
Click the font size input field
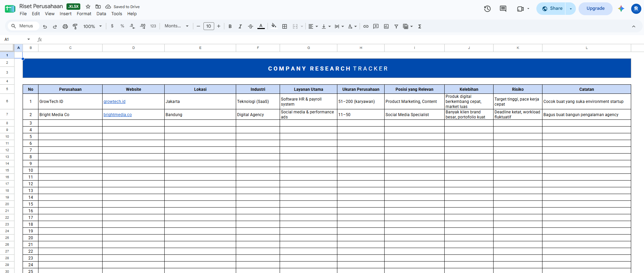coord(209,26)
